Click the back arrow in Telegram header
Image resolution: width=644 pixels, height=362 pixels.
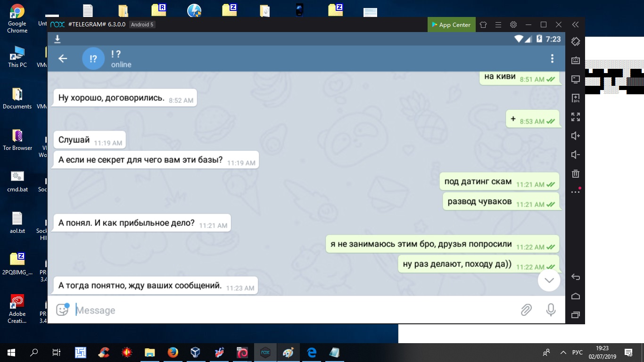pos(63,58)
